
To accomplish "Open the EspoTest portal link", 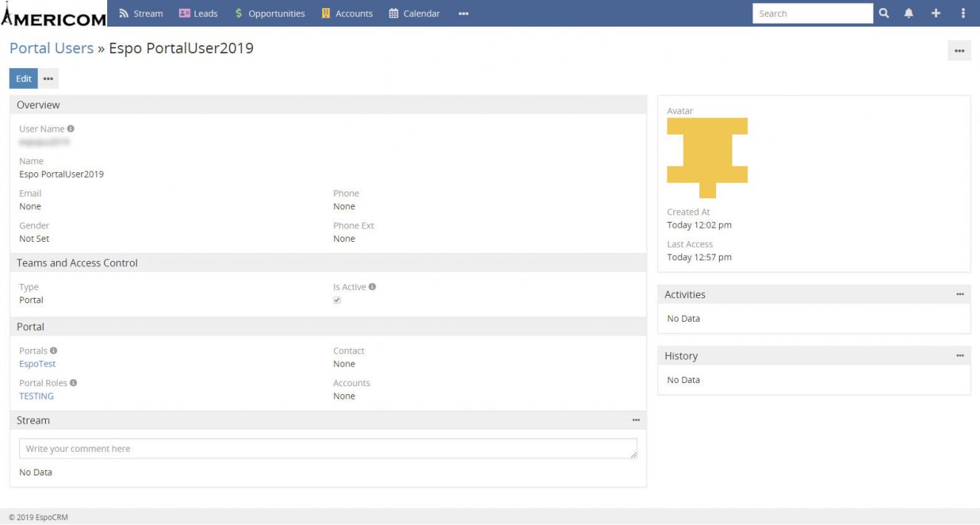I will click(37, 364).
